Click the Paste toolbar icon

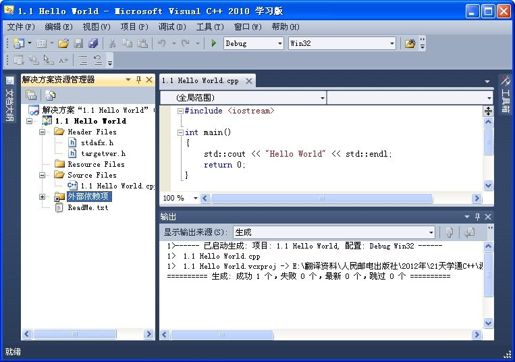click(143, 43)
